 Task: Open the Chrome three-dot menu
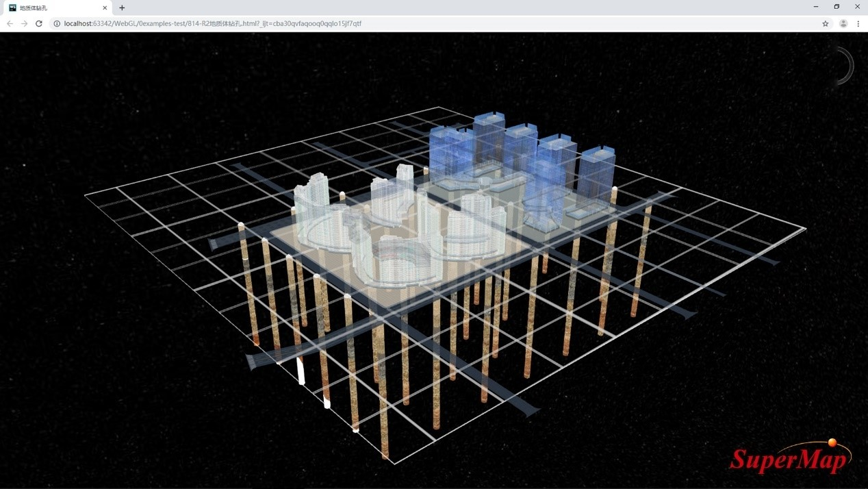[858, 23]
